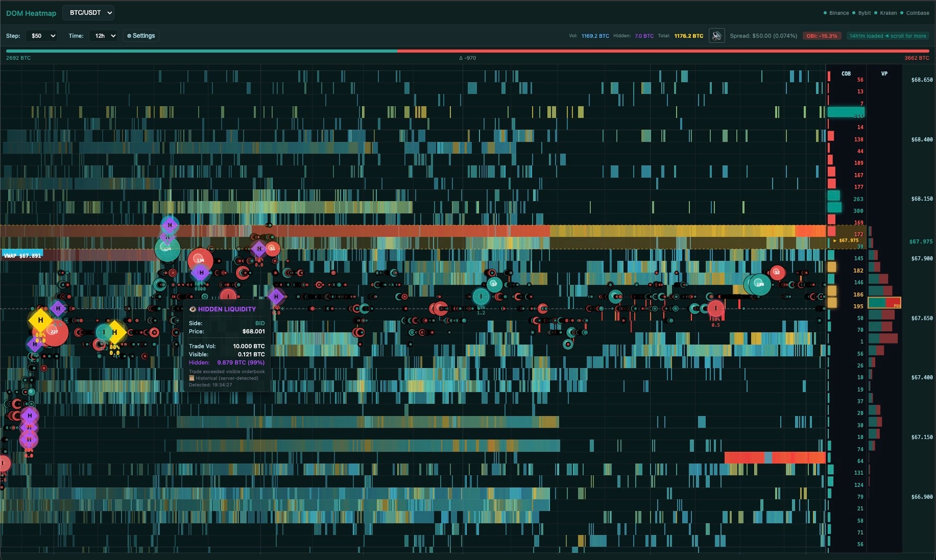Click topmost purple H diamond above the orange band
936x560 pixels.
(x=170, y=225)
